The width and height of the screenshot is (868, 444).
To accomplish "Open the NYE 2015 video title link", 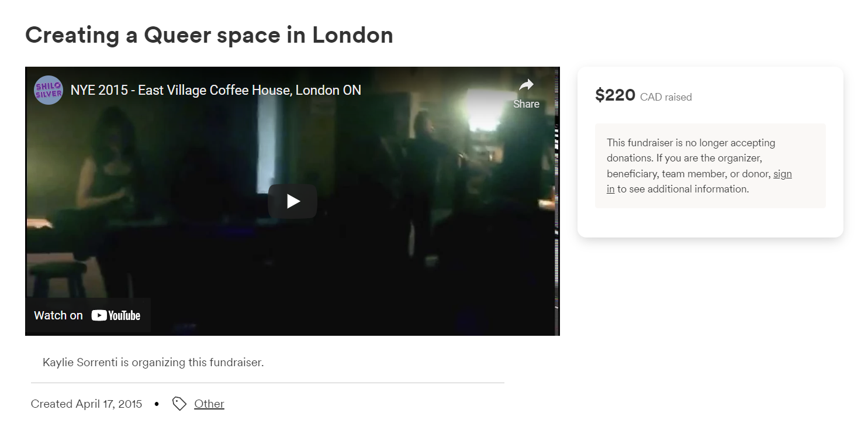I will click(216, 90).
